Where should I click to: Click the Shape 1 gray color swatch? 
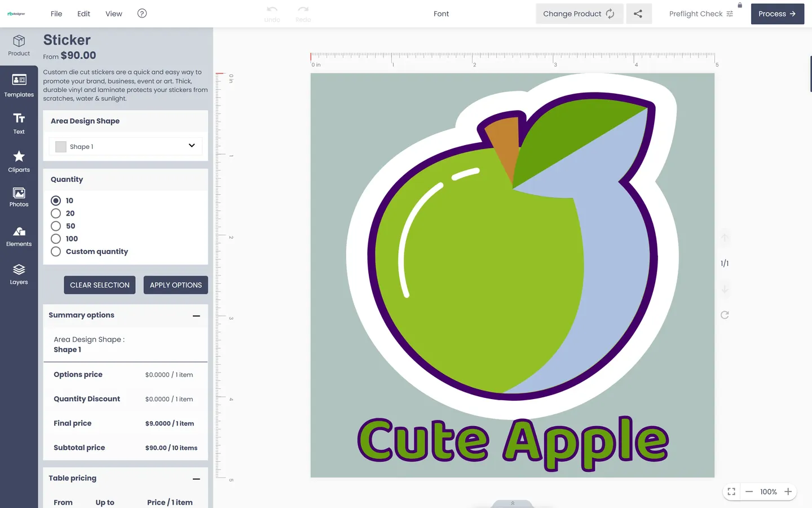61,147
